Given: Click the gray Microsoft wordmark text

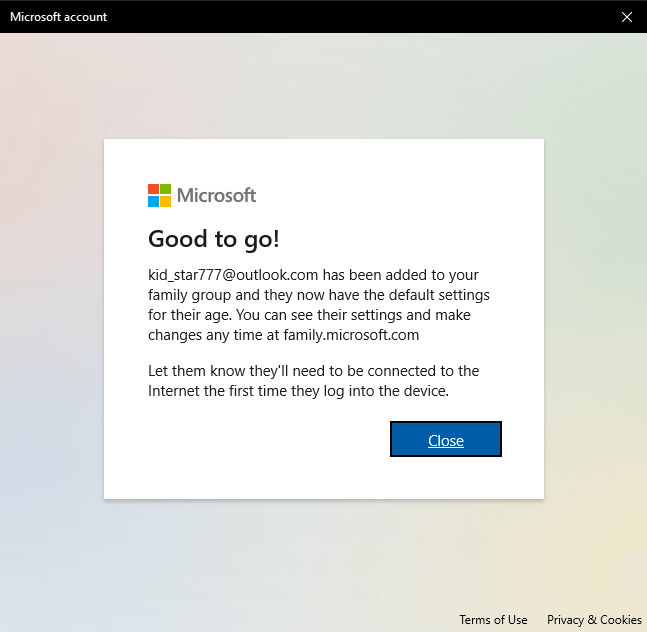Looking at the screenshot, I should point(217,195).
